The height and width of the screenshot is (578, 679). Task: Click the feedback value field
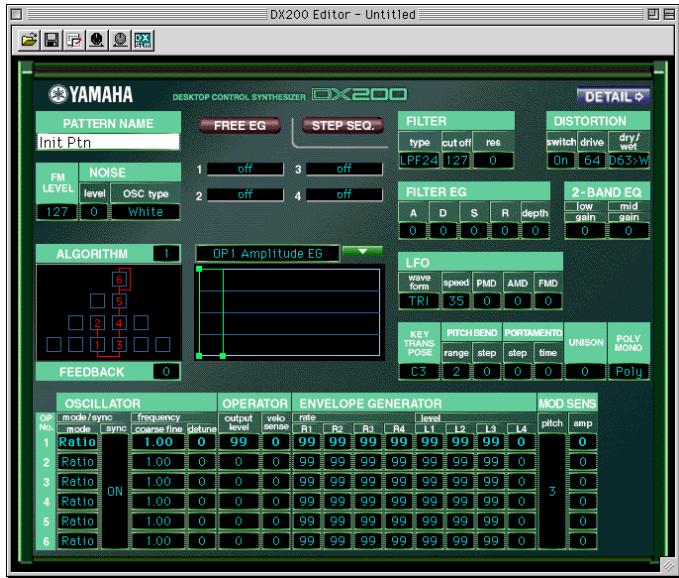click(x=166, y=371)
